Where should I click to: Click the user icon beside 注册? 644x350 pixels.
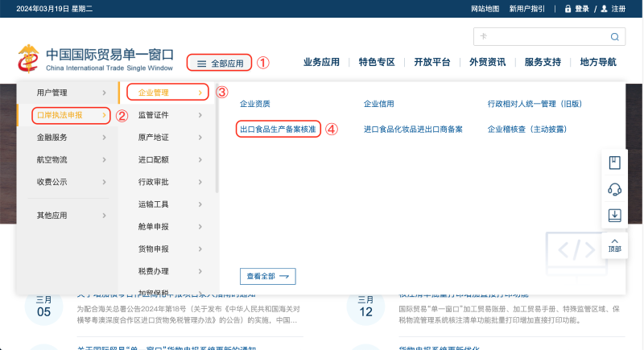(x=604, y=9)
